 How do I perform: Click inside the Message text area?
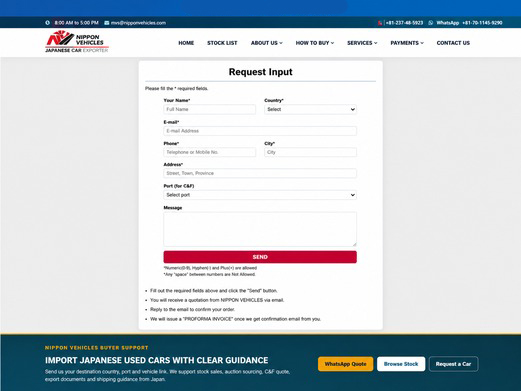coord(260,229)
